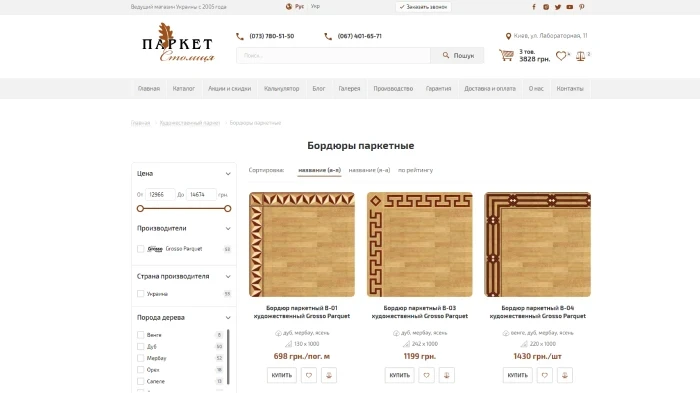Buy Бордюр паркетный B-03
Viewport: 700px width, 393px height.
(400, 375)
